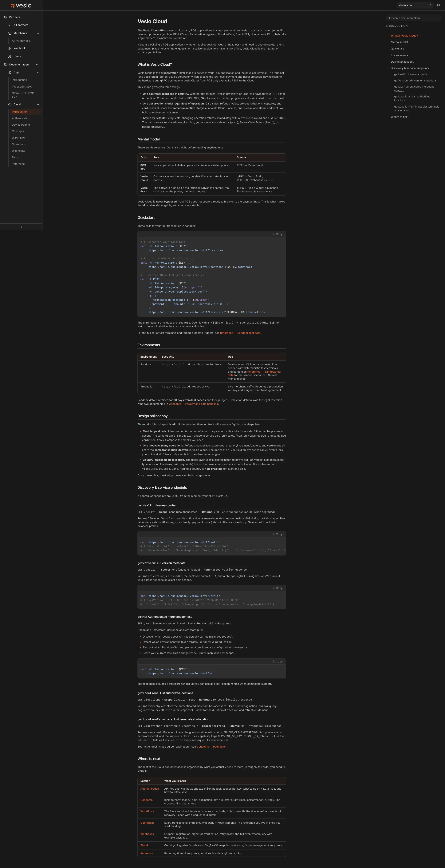445x868 pixels.
Task: Jump to Mental model in outline
Action: (x=399, y=42)
